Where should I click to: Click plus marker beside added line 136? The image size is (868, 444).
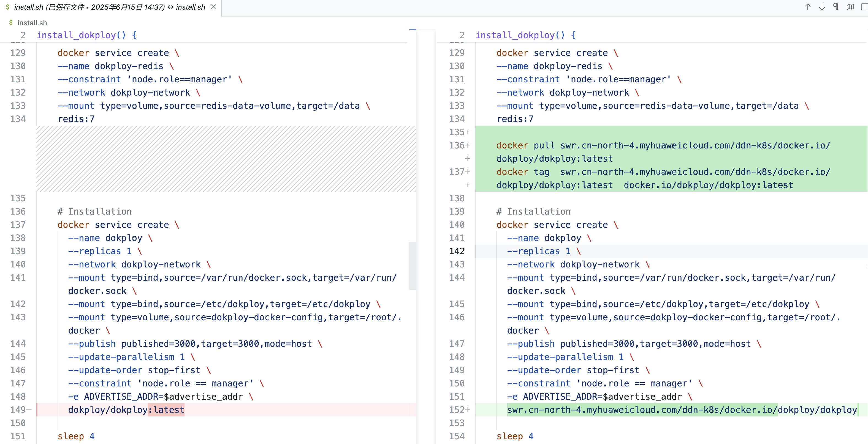coord(468,146)
